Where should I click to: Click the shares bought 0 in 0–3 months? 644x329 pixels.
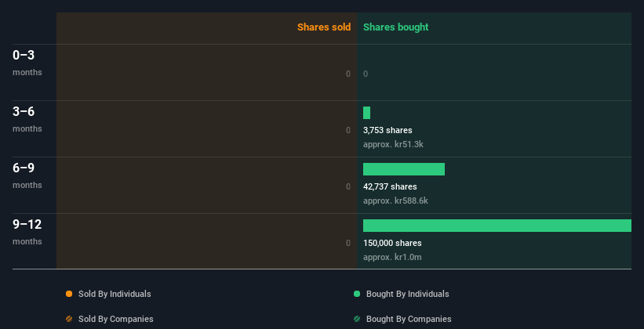click(x=366, y=74)
